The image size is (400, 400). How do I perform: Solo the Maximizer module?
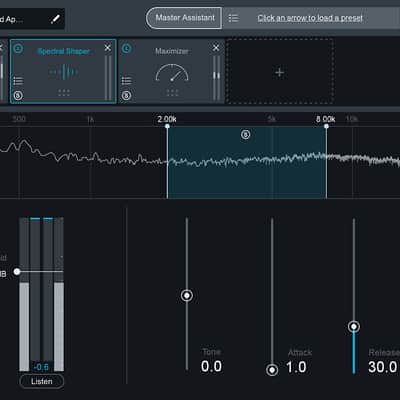coord(126,96)
